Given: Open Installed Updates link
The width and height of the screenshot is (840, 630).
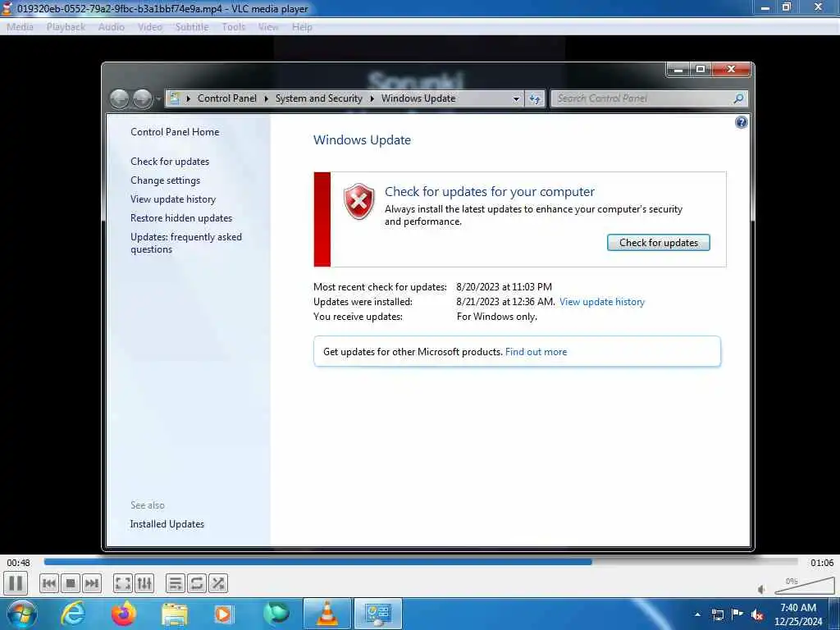Looking at the screenshot, I should pos(167,524).
